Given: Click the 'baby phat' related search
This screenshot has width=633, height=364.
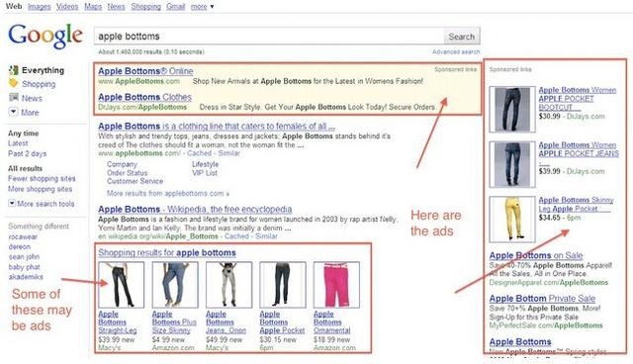Looking at the screenshot, I should pyautogui.click(x=24, y=267).
